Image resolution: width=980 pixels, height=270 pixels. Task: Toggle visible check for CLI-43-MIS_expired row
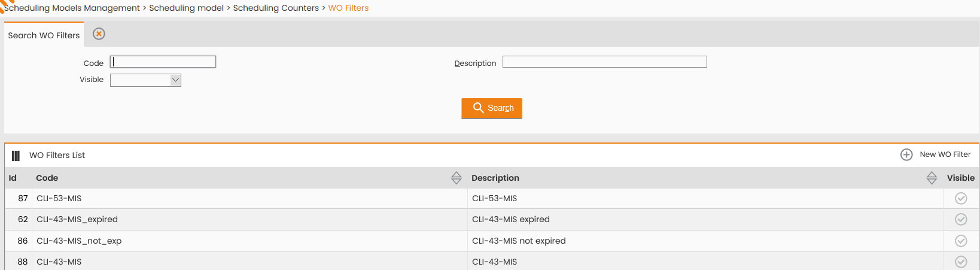[961, 219]
